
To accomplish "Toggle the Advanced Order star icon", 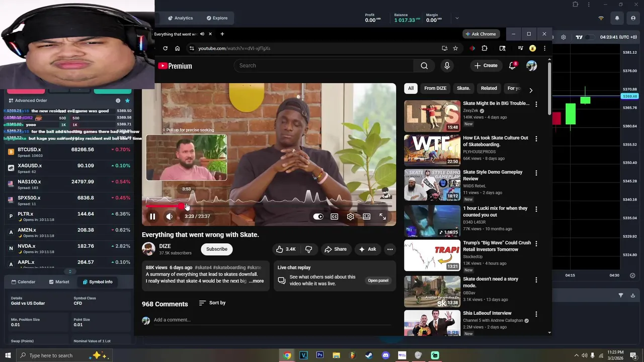I will 127,101.
